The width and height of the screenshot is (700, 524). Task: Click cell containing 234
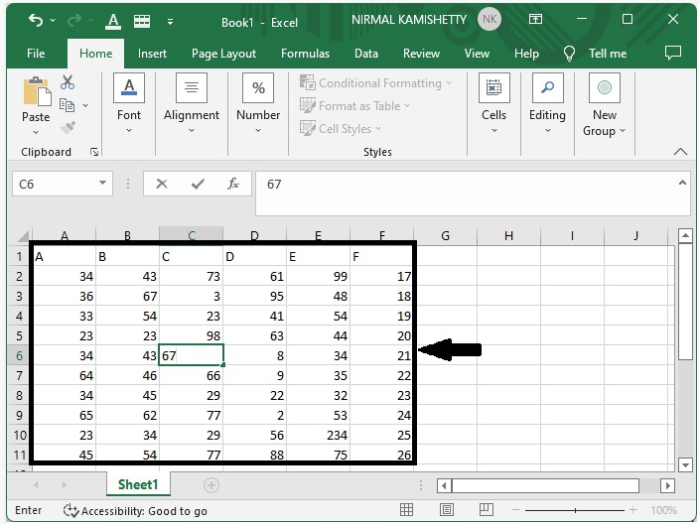pyautogui.click(x=318, y=435)
